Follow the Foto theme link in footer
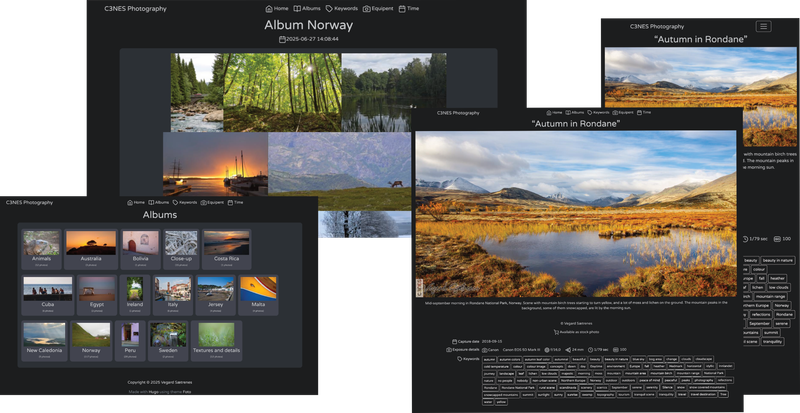The height and width of the screenshot is (413, 800). click(187, 392)
